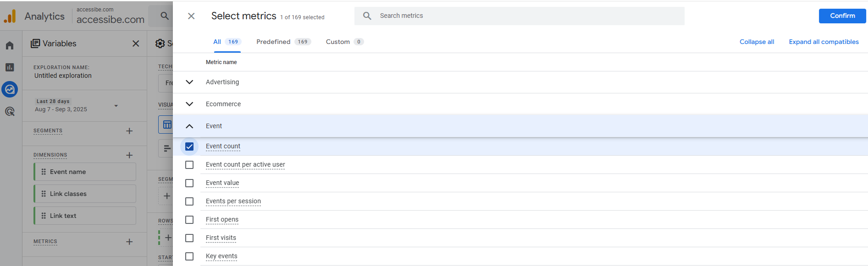Select the Link text dimension chip
This screenshot has width=868, height=266.
click(x=85, y=216)
